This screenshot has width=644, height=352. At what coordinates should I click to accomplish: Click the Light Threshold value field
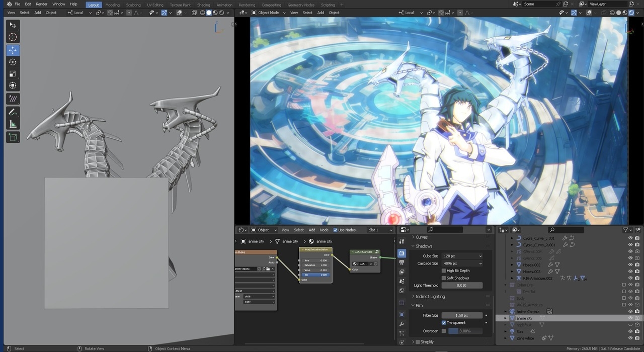click(462, 285)
